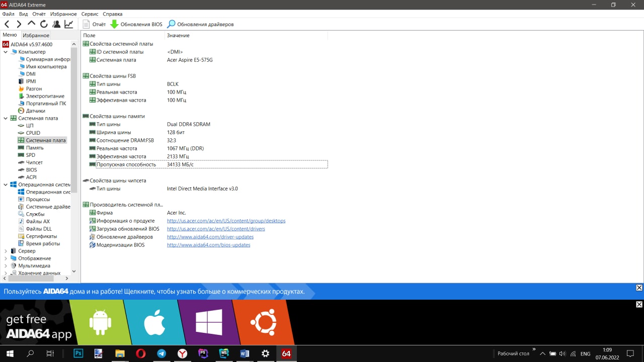Open the aida64.com driver-updates link

pos(210,237)
